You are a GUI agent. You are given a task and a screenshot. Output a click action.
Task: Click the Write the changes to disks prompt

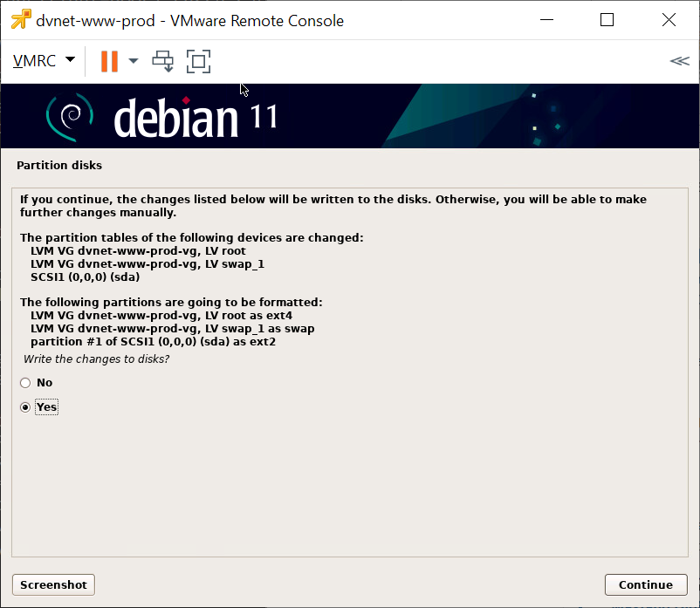coord(96,359)
